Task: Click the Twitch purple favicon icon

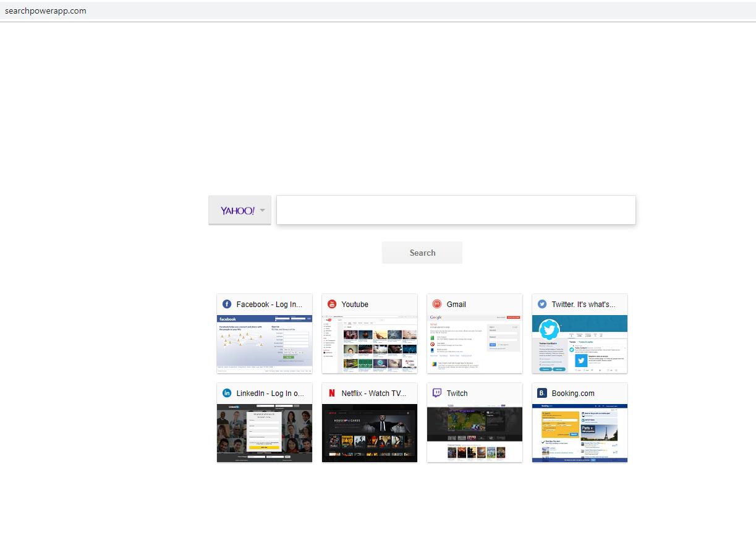Action: pos(437,393)
